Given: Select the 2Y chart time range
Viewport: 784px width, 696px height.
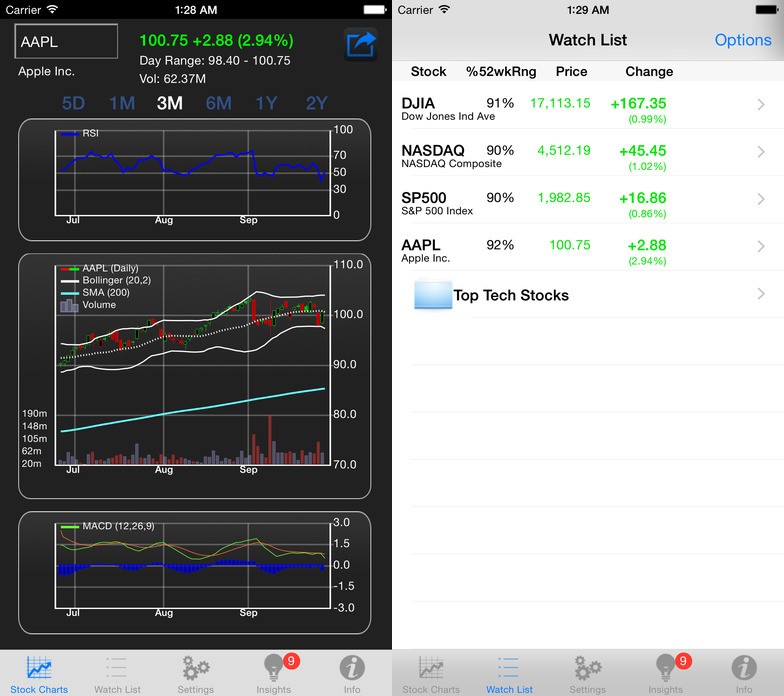Looking at the screenshot, I should [316, 103].
